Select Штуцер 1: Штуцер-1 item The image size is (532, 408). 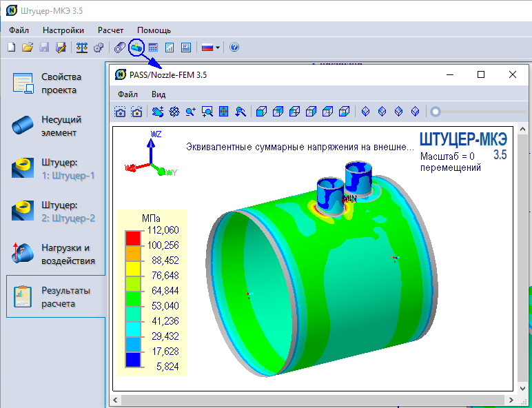(54, 169)
